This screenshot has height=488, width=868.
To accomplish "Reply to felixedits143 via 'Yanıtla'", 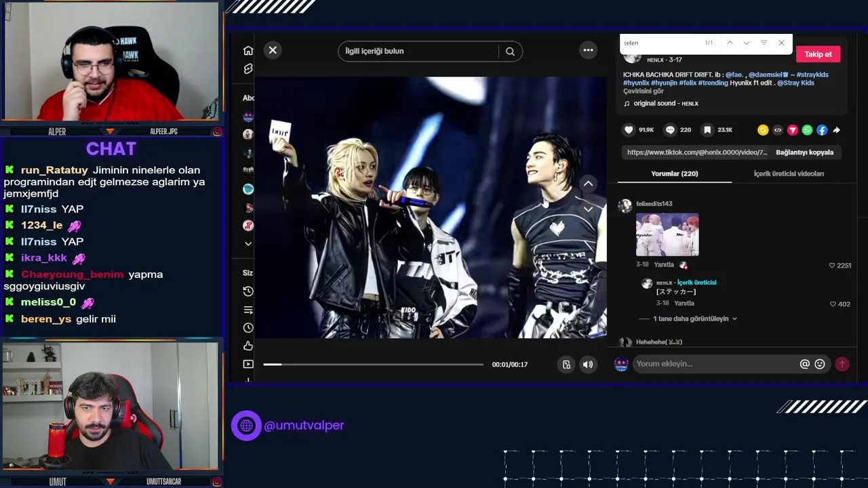I will click(664, 265).
